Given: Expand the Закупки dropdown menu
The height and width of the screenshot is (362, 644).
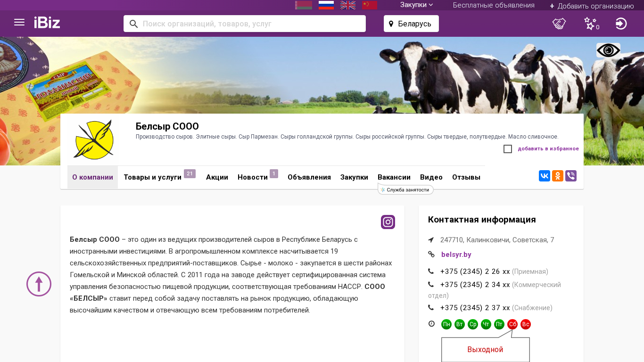Looking at the screenshot, I should (x=417, y=5).
